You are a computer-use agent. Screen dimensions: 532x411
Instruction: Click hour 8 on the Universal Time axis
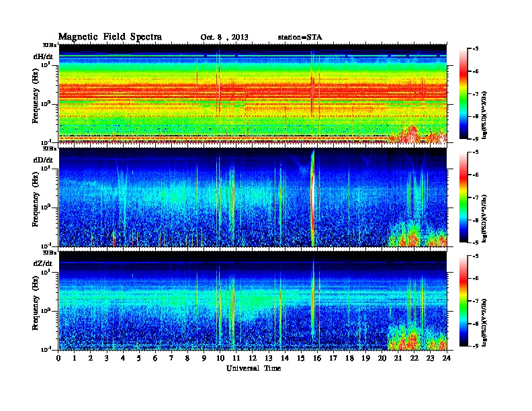[x=187, y=359]
